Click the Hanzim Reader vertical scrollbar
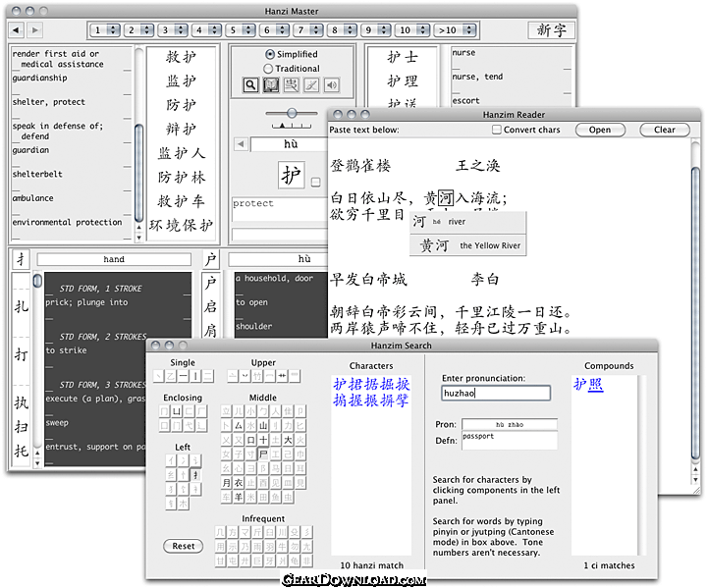The image size is (707, 588). point(696,312)
